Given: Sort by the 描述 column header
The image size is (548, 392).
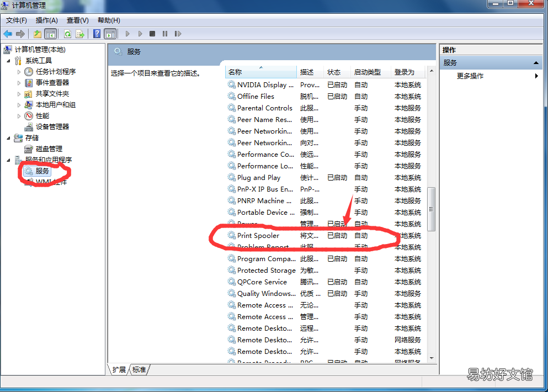Looking at the screenshot, I should (x=310, y=72).
